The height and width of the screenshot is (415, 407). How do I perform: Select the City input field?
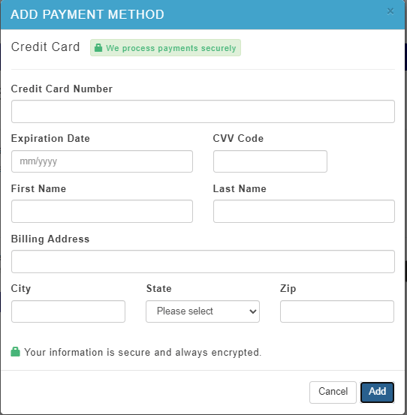coord(68,311)
